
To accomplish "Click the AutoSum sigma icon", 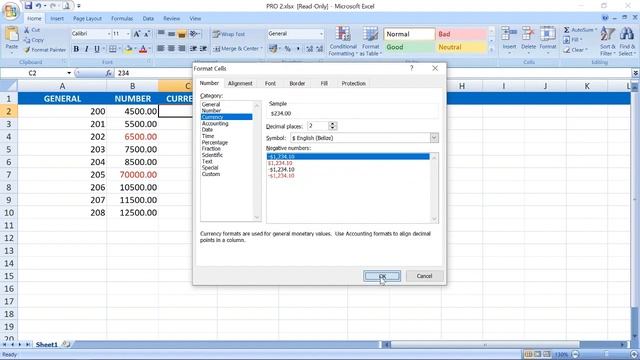I will (567, 30).
